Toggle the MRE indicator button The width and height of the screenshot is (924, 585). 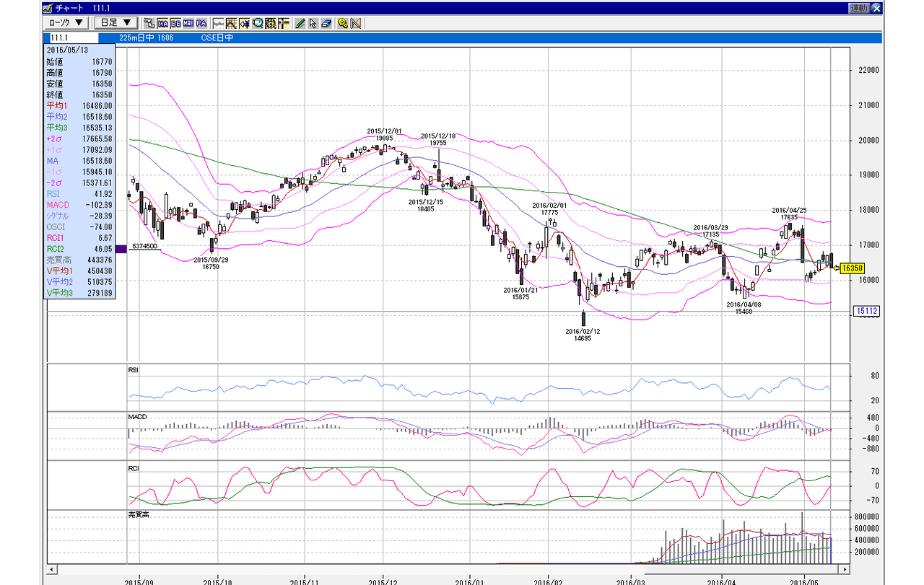[x=188, y=23]
